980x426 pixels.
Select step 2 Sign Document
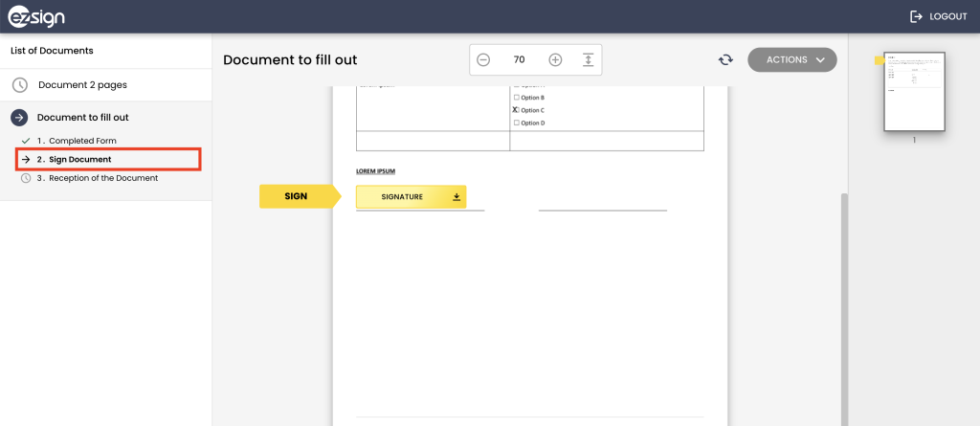click(80, 159)
